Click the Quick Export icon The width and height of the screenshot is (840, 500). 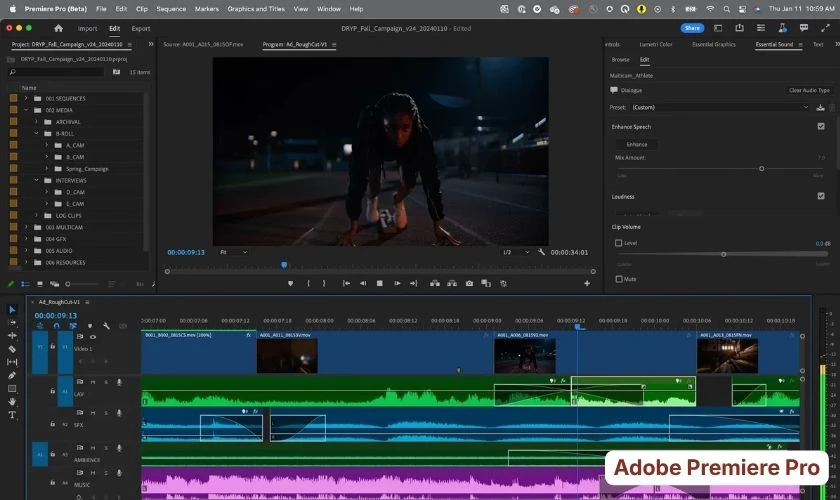(x=739, y=28)
